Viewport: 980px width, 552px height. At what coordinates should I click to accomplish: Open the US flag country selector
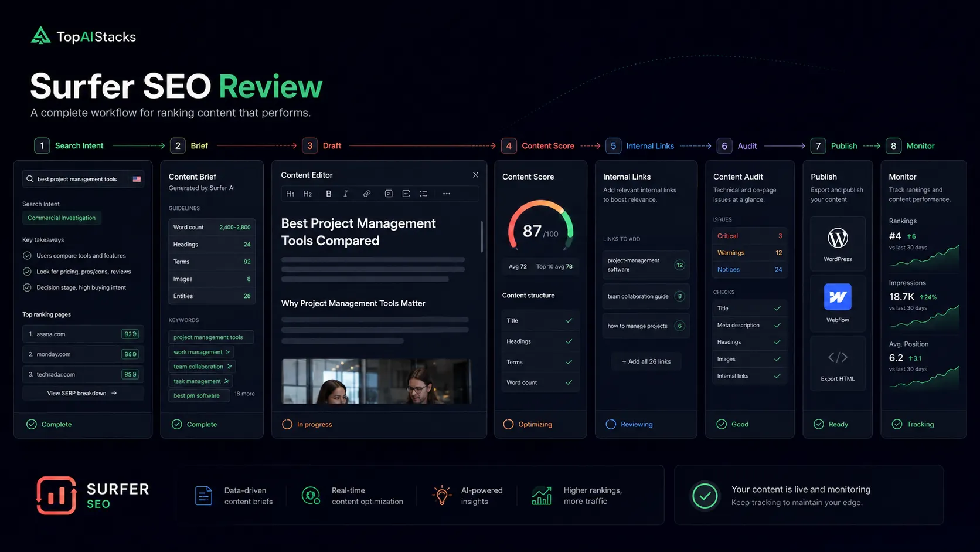pyautogui.click(x=137, y=179)
